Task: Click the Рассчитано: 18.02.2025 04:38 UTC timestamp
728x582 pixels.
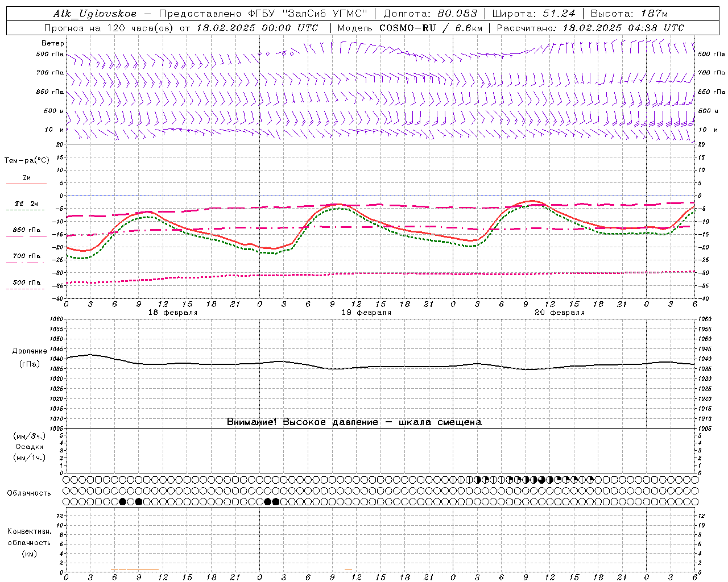Action: point(590,28)
